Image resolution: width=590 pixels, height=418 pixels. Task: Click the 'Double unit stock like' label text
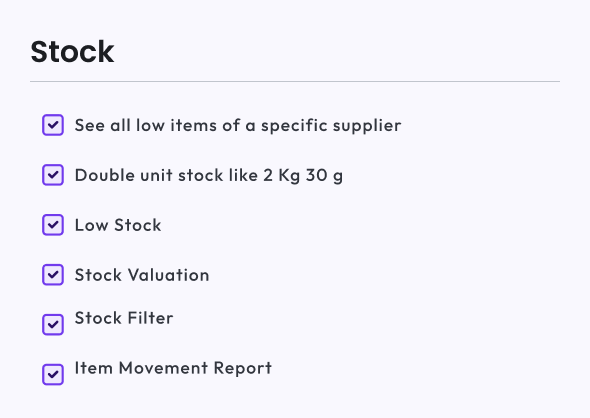(x=166, y=175)
